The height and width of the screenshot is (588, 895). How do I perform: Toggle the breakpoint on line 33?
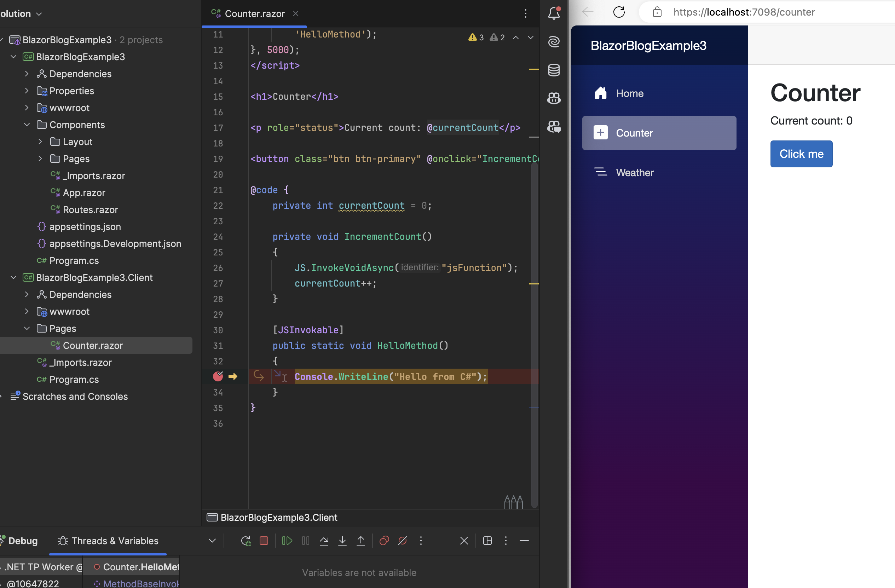pos(218,376)
